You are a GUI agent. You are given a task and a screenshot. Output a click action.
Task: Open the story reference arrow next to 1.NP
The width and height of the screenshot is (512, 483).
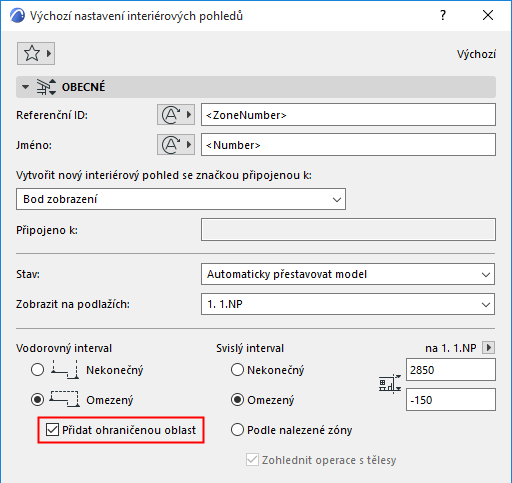pos(489,348)
